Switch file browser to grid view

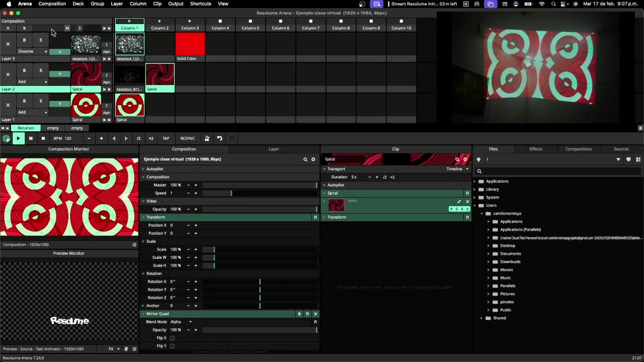[x=638, y=159]
